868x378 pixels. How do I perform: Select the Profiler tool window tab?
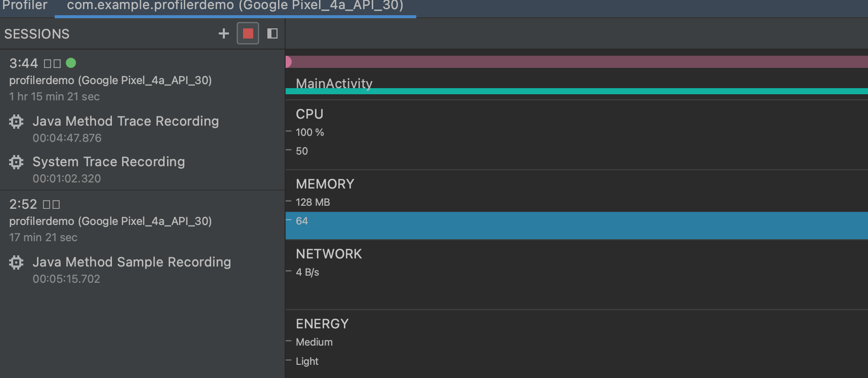coord(25,6)
